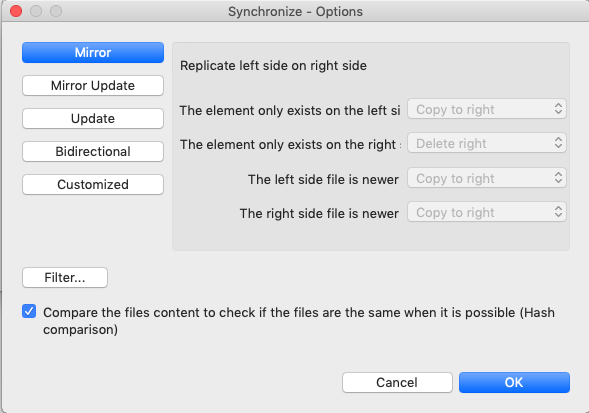This screenshot has height=413, width=589.
Task: Confirm options with OK button
Action: click(x=514, y=383)
